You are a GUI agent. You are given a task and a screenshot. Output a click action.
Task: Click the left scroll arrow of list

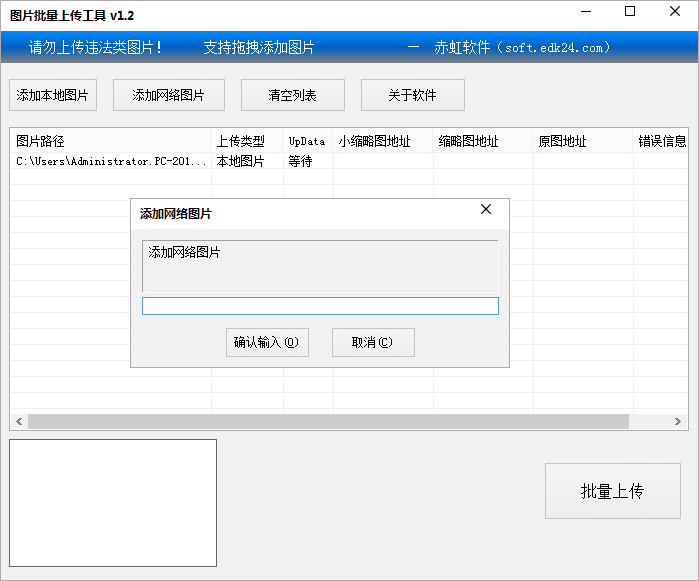tap(18, 422)
